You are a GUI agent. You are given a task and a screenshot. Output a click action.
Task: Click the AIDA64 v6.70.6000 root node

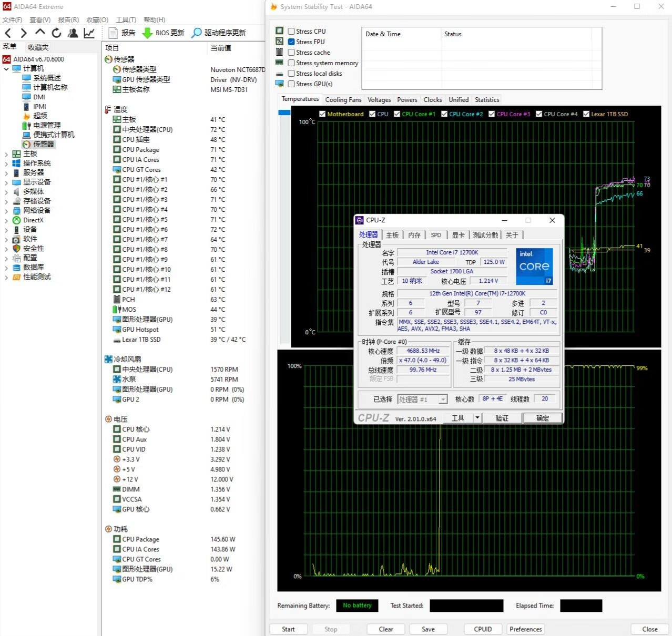(x=38, y=59)
